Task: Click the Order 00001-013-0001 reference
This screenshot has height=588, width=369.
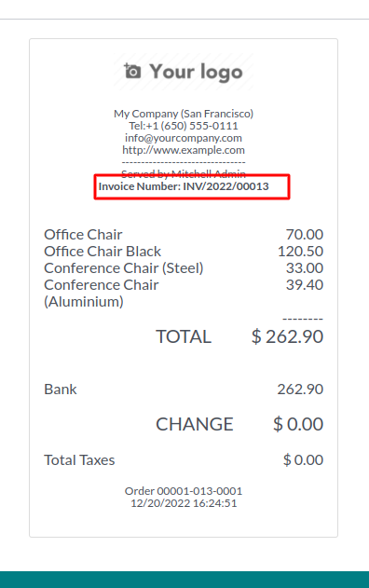Action: (184, 491)
